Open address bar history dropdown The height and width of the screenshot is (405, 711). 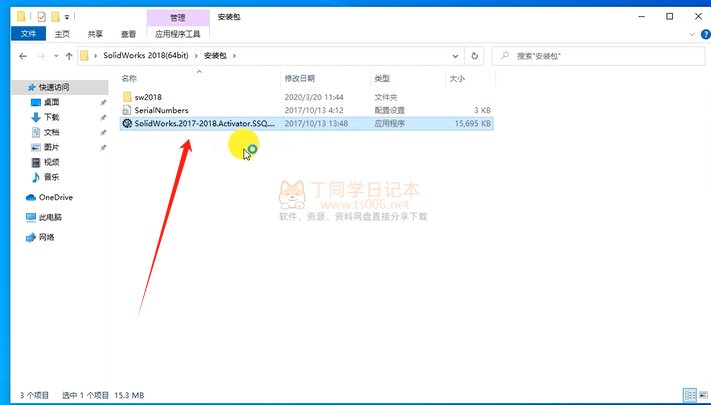[x=455, y=56]
